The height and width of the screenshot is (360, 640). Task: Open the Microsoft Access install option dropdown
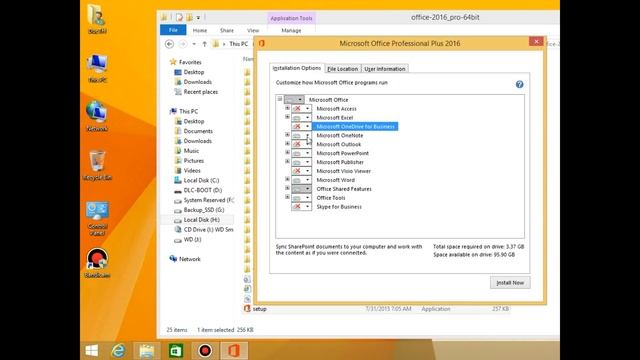click(302, 109)
